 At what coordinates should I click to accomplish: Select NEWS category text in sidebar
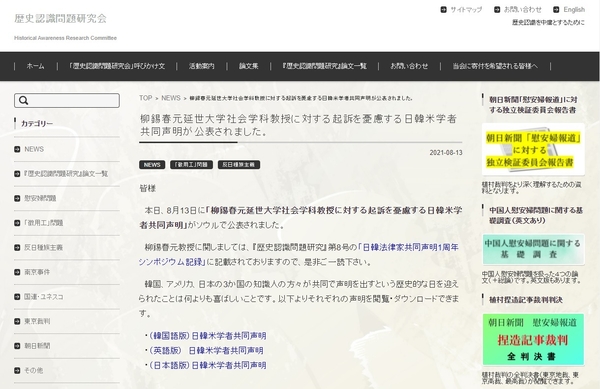click(34, 149)
